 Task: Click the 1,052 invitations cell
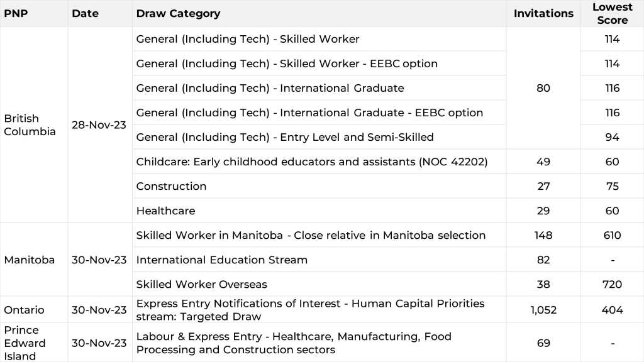[543, 310]
